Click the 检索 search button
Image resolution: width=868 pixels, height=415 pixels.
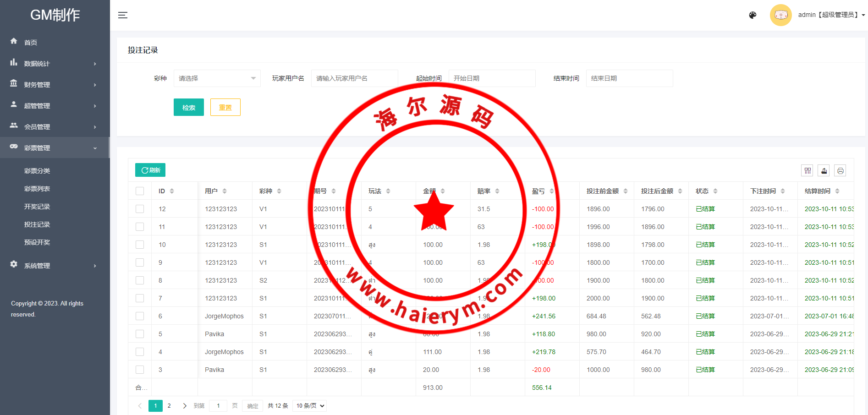189,107
